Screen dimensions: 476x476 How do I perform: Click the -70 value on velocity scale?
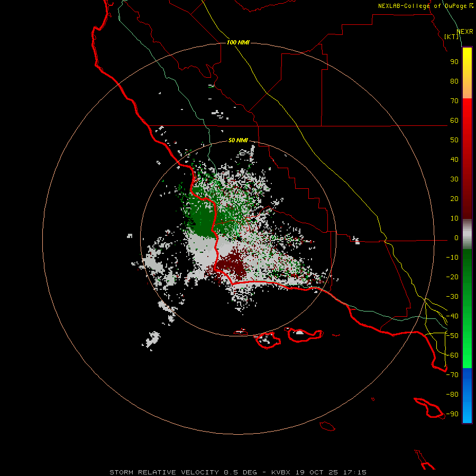pyautogui.click(x=452, y=375)
